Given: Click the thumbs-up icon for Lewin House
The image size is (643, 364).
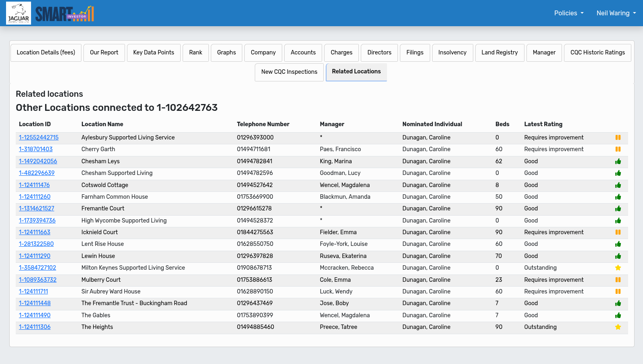Looking at the screenshot, I should coord(618,256).
